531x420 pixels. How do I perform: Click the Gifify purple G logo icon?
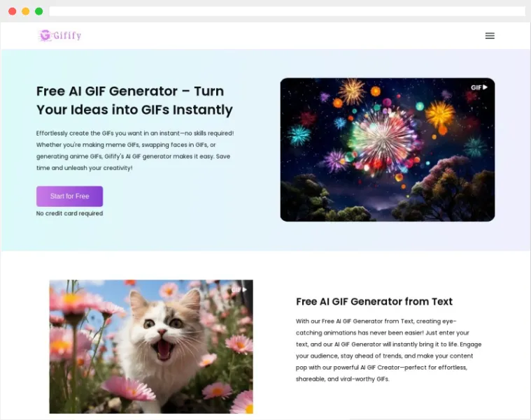(x=45, y=36)
